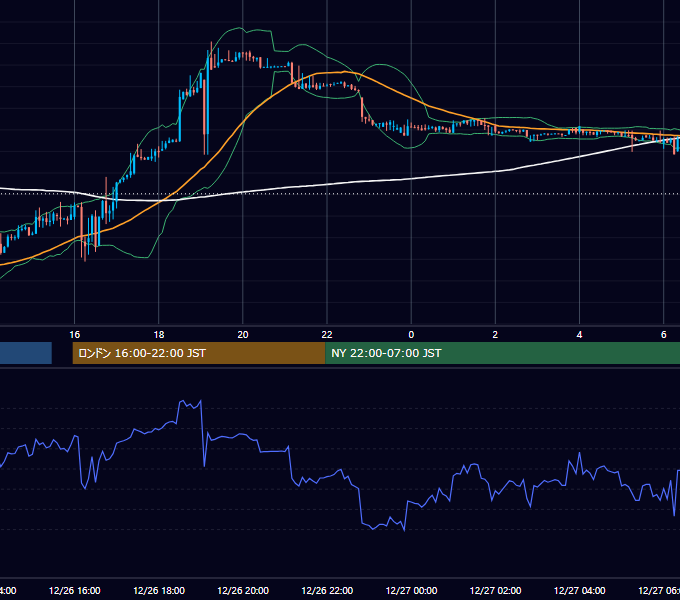Click the 0 hour label on price chart axis

(x=411, y=335)
